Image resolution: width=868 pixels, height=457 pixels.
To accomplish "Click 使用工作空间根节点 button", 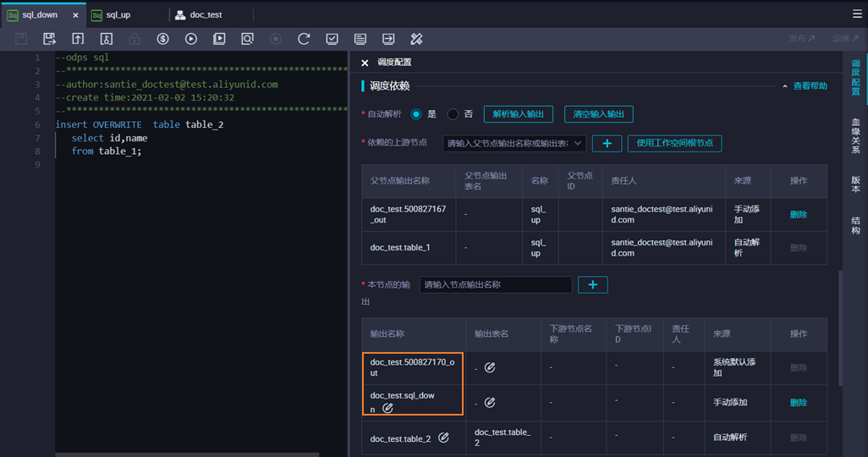I will point(674,144).
